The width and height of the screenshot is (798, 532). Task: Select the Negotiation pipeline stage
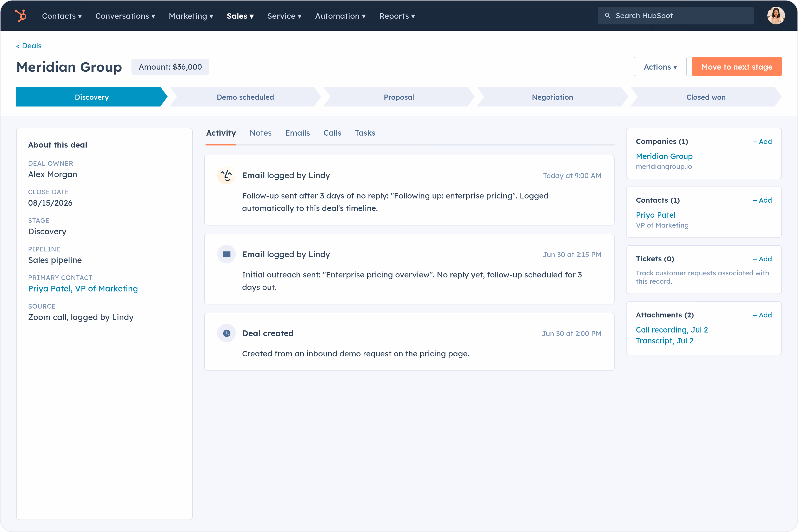point(552,97)
